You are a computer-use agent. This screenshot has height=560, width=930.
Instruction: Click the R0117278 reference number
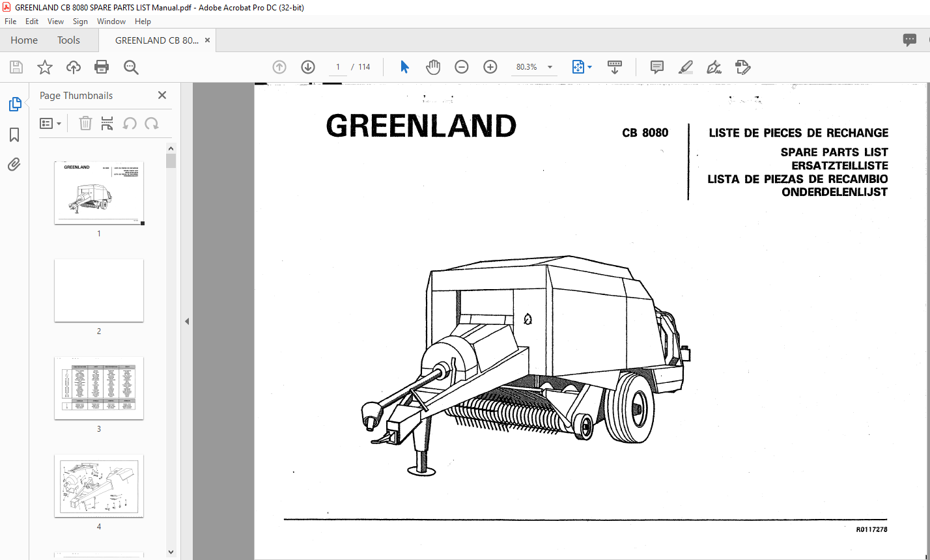(x=871, y=530)
